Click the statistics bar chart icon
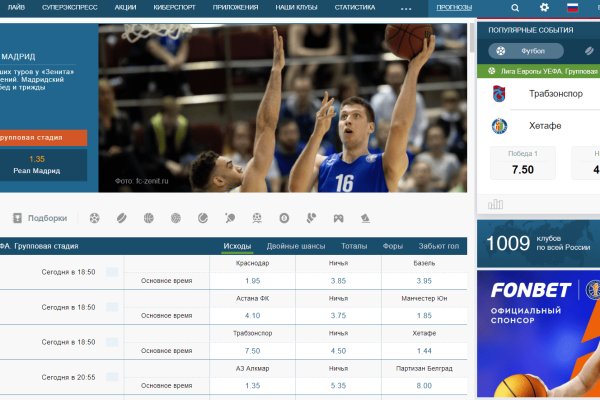The width and height of the screenshot is (600, 400). (x=495, y=204)
